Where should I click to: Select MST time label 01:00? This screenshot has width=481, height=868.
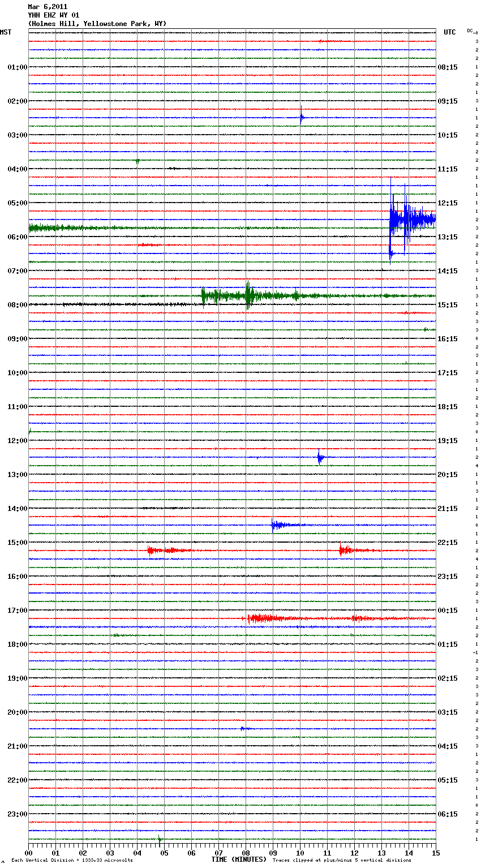(x=18, y=67)
